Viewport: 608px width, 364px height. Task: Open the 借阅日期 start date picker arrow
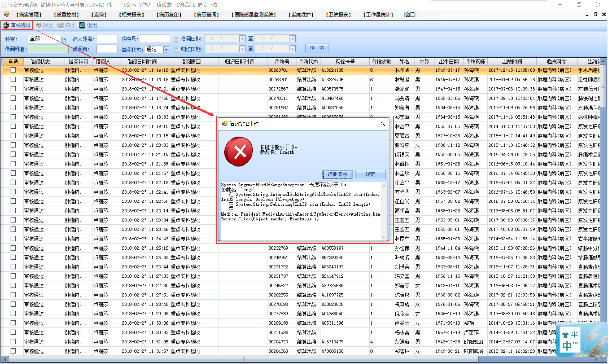(x=242, y=39)
